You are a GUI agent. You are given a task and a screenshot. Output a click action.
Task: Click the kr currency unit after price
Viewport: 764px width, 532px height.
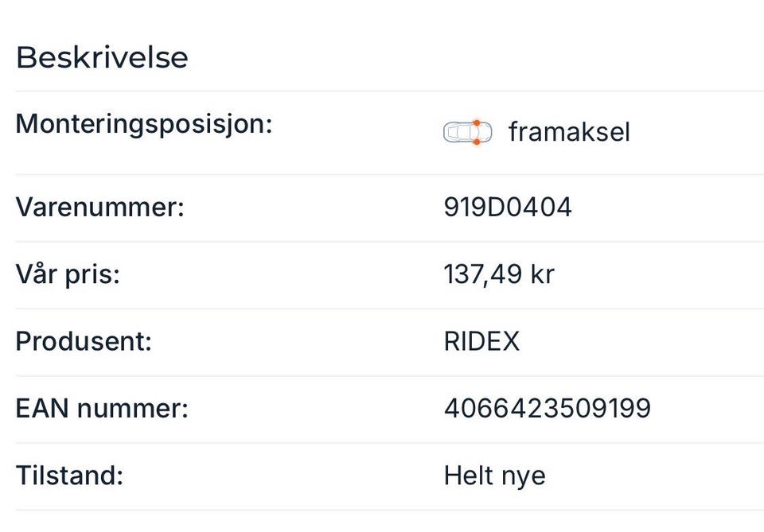point(541,274)
